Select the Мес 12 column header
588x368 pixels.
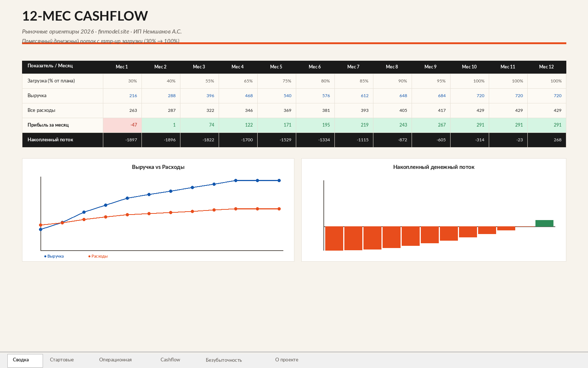tap(547, 67)
